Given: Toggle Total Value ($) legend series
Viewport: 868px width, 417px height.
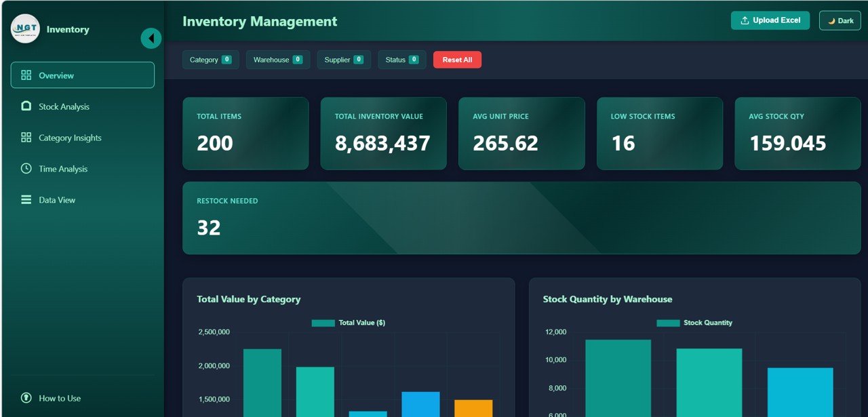Looking at the screenshot, I should pos(349,323).
